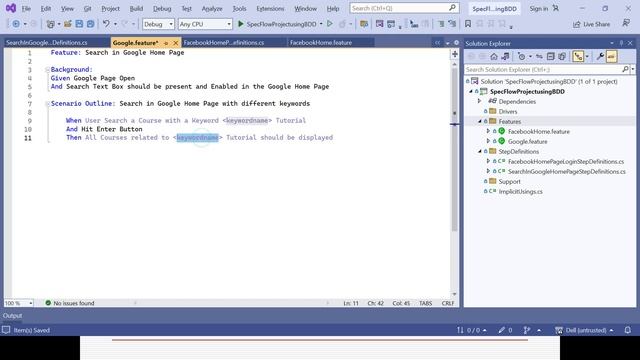Screen dimensions: 640x360
Task: Collapse All in Solution Explorer toolbar
Action: 551,57
